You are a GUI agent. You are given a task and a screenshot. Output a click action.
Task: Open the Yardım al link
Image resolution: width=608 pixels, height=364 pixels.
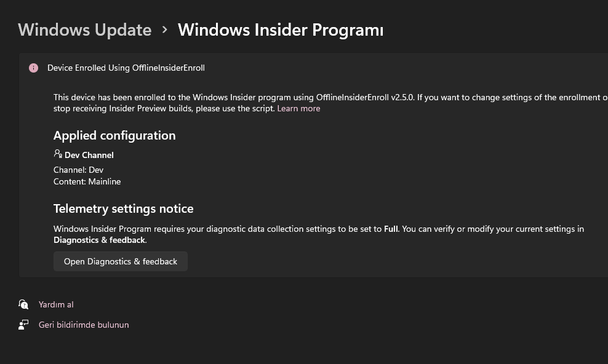coord(56,304)
